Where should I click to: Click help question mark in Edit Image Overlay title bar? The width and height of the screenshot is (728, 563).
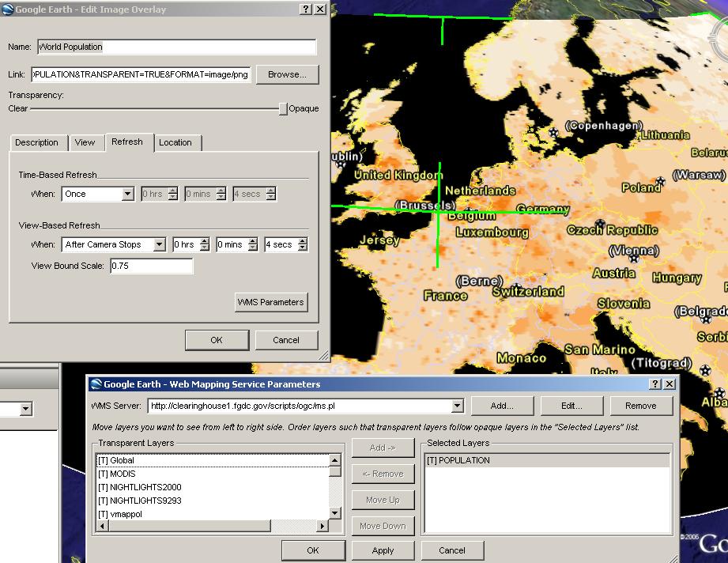305,9
